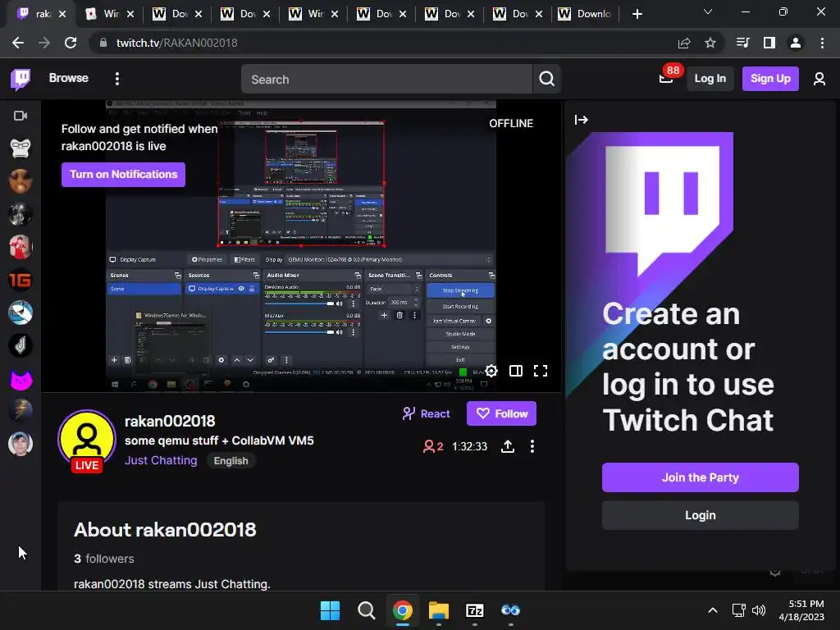Open the lightning bolt channel avatar in sidebar
Viewport: 840px width, 630px height.
tap(21, 411)
